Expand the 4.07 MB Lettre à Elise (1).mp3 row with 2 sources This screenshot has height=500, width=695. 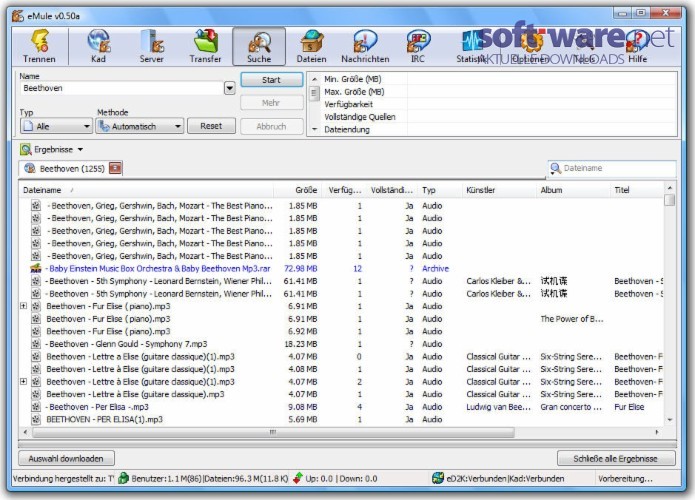point(23,382)
